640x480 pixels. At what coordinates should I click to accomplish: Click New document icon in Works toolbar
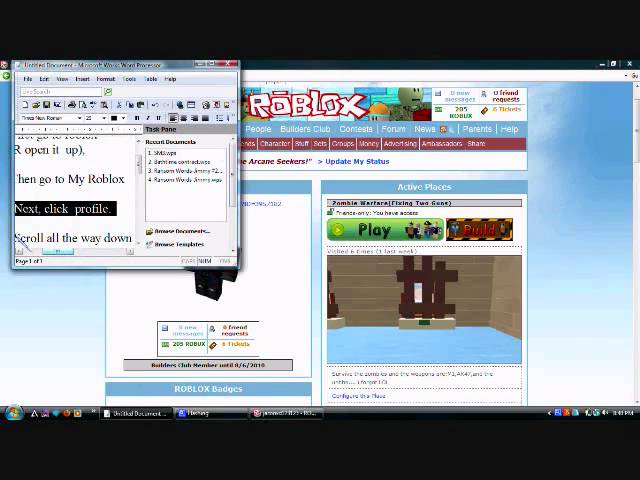(25, 105)
